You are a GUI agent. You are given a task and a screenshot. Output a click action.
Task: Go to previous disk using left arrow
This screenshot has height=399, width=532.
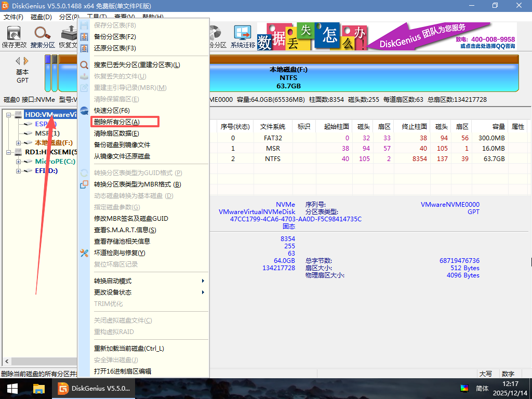18,61
